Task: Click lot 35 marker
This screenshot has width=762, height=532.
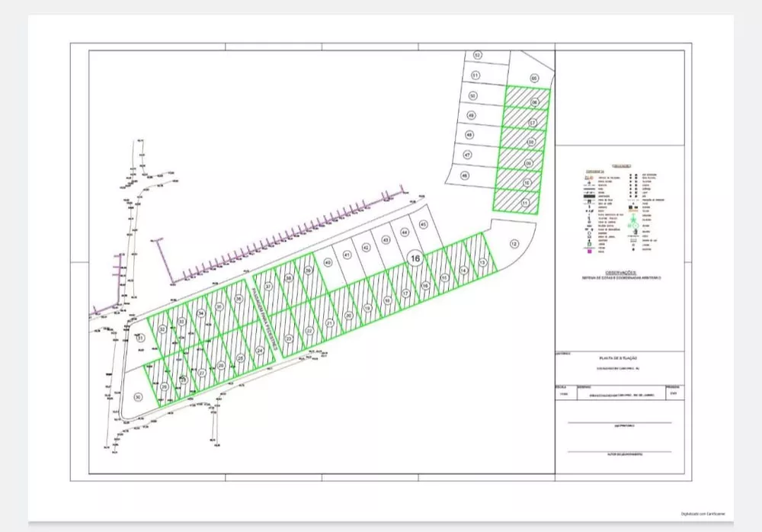Action: (x=219, y=307)
